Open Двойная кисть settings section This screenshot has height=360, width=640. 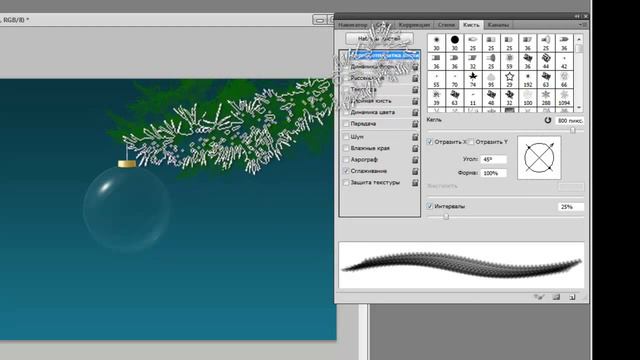[371, 101]
